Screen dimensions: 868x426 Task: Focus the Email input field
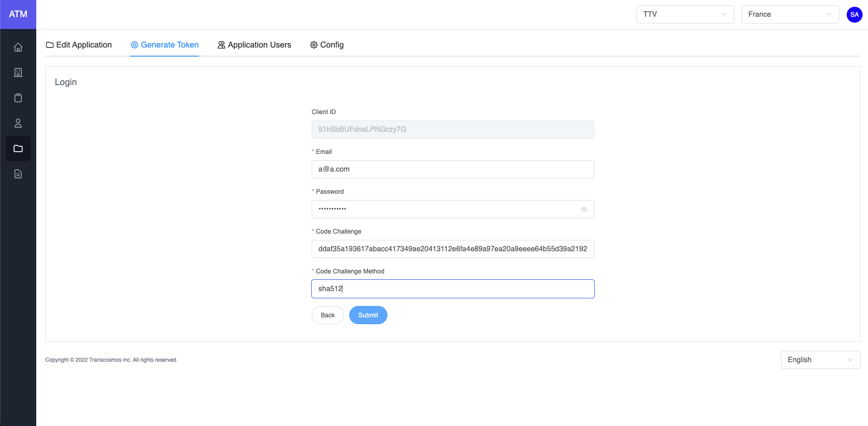tap(453, 169)
